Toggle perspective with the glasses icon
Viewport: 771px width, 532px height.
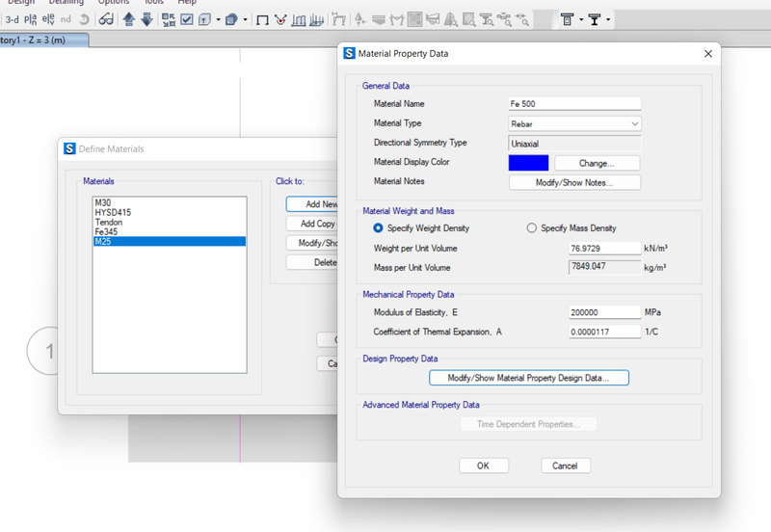tap(106, 19)
